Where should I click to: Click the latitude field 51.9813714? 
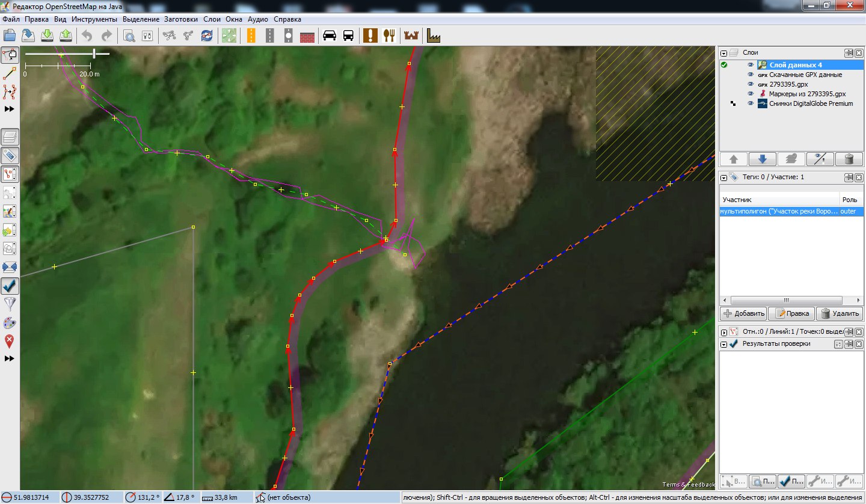pos(31,497)
